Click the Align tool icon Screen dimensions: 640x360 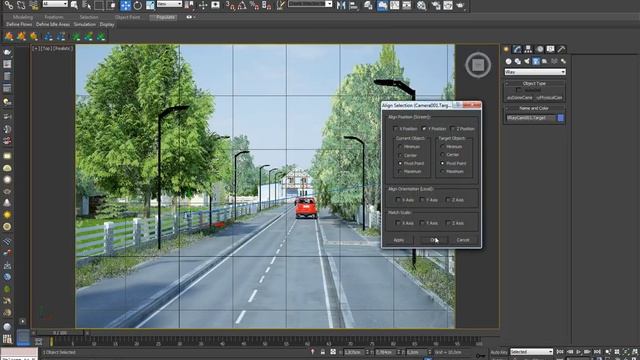pos(353,5)
